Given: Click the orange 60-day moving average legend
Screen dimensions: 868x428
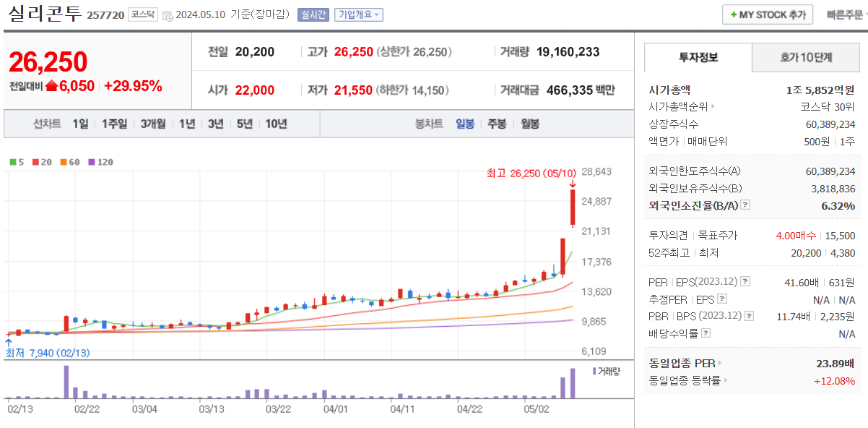Looking at the screenshot, I should (x=70, y=162).
